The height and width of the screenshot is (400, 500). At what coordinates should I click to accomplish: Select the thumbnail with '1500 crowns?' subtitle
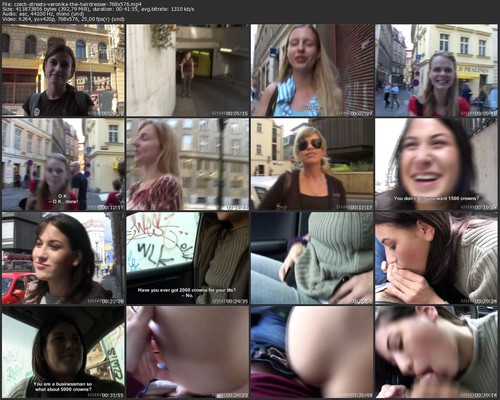(x=437, y=164)
